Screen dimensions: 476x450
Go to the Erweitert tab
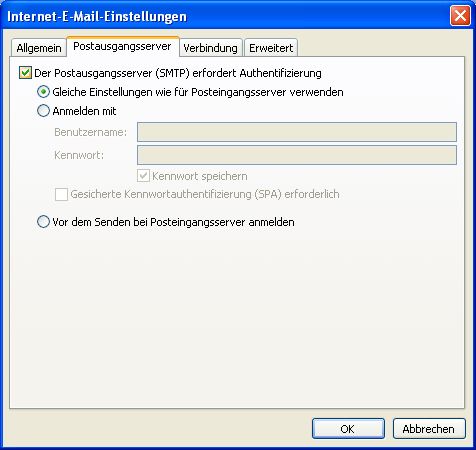point(271,48)
